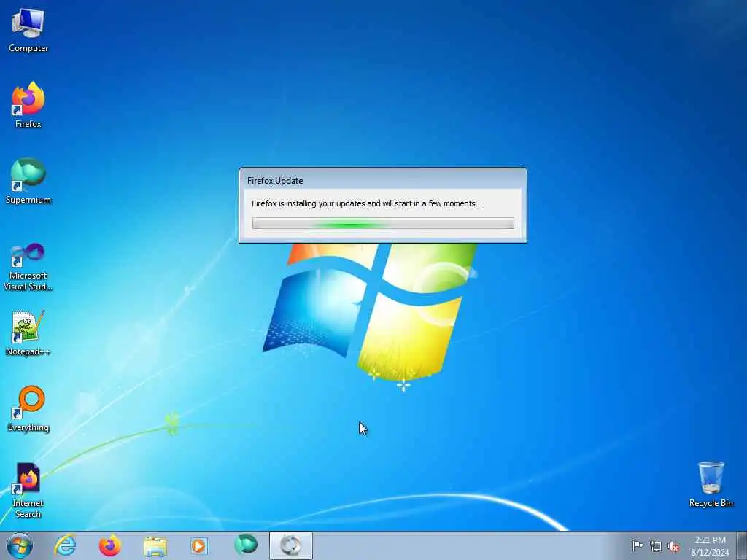Launch Internet Explorer from the taskbar
The width and height of the screenshot is (747, 560).
point(65,545)
